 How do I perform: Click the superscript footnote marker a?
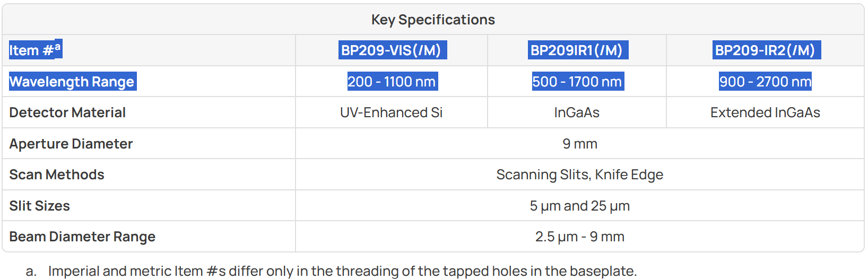tap(58, 47)
